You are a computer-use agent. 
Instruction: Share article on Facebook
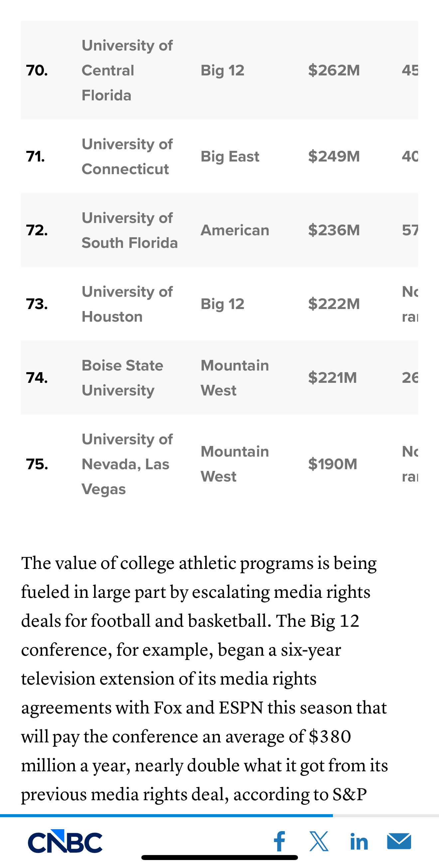pyautogui.click(x=279, y=841)
